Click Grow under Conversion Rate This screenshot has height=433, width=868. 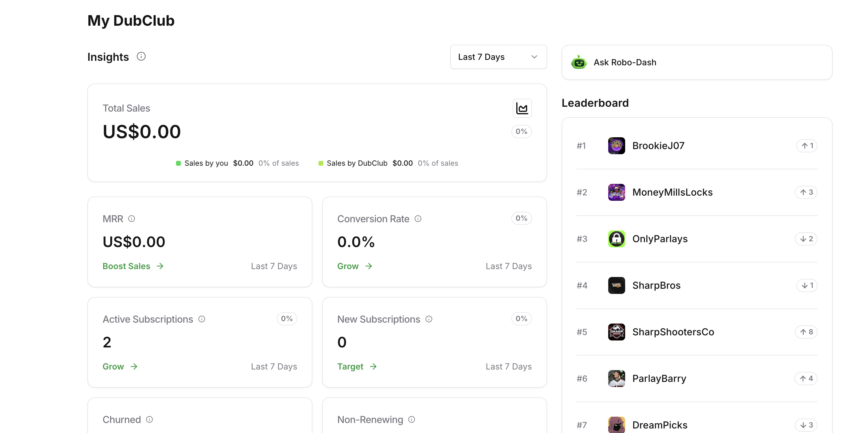point(355,266)
